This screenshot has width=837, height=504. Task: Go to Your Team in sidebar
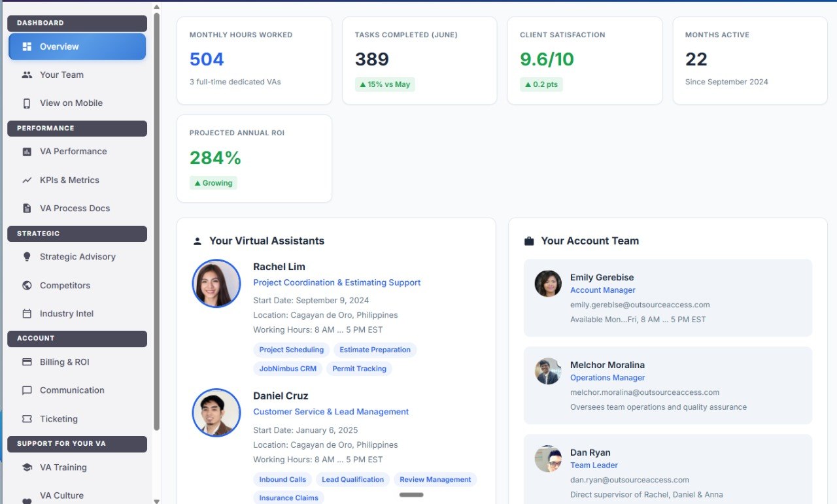click(77, 75)
